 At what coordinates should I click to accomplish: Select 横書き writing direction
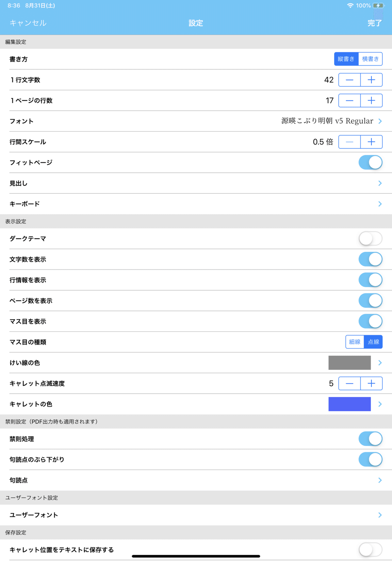click(370, 59)
